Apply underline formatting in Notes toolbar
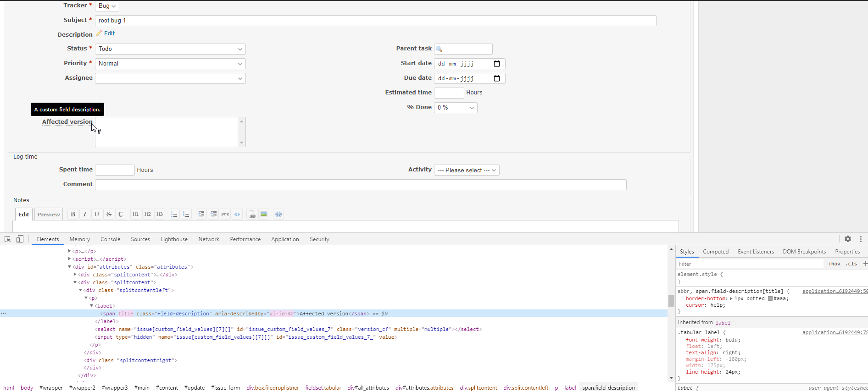This screenshot has width=868, height=391. [x=97, y=214]
